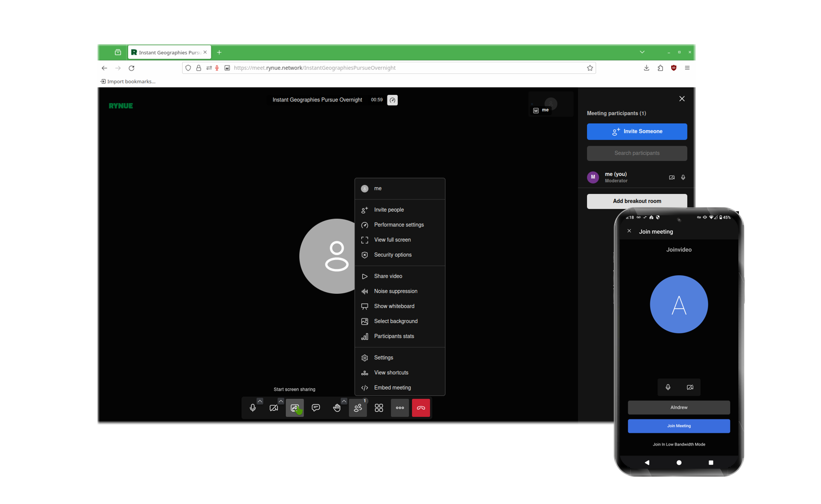821x504 pixels.
Task: Hang up with the red leave button
Action: click(x=421, y=408)
